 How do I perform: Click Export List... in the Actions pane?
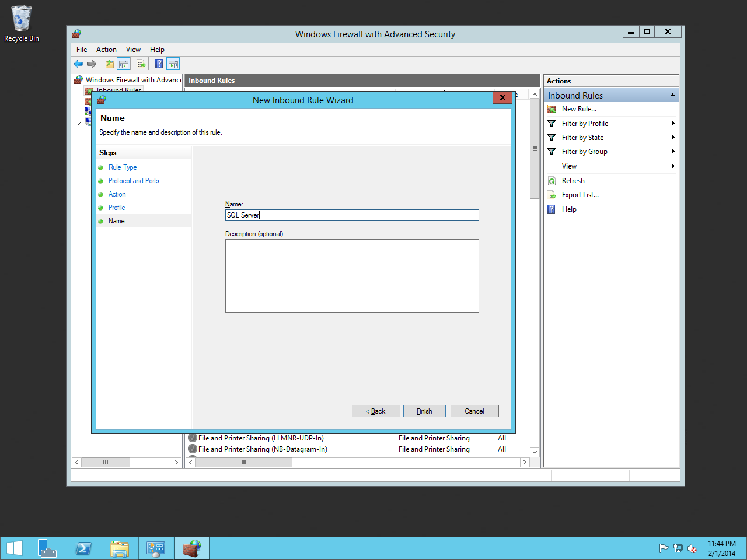click(x=580, y=195)
